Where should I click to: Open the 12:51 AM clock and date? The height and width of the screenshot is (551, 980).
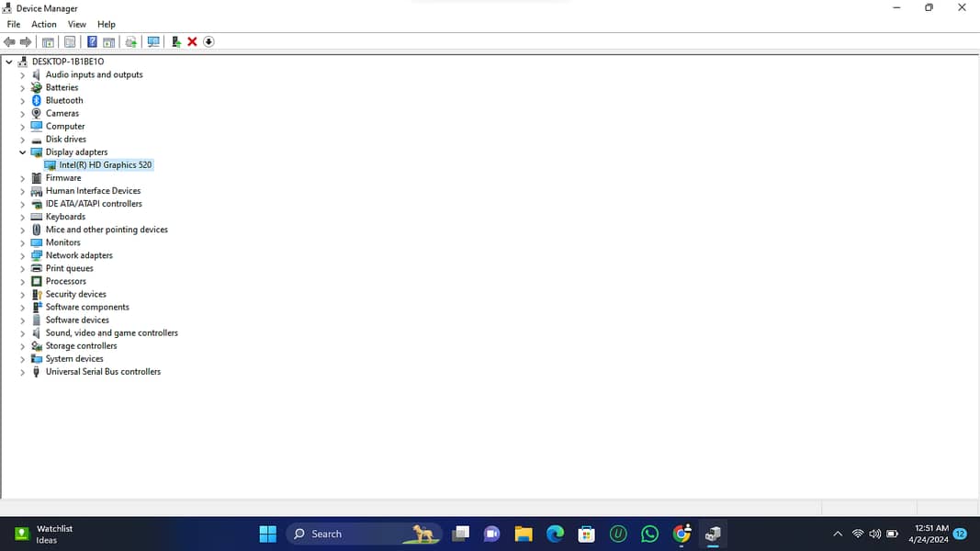click(x=929, y=534)
